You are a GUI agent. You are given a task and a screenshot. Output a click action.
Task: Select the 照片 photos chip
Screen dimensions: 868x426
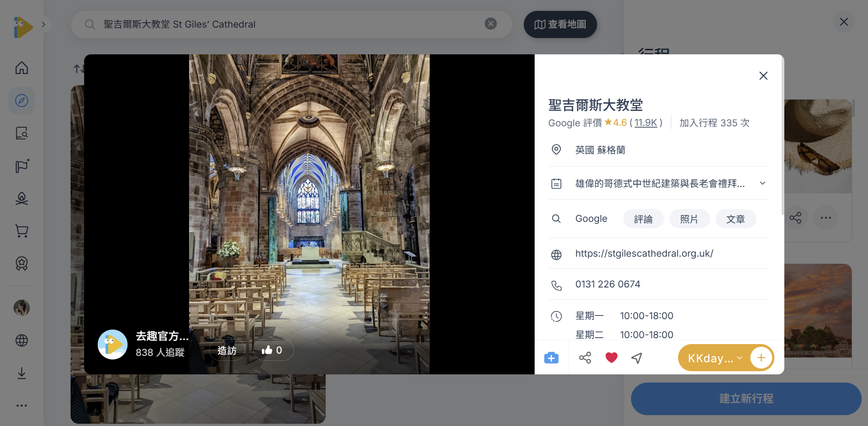tap(689, 219)
